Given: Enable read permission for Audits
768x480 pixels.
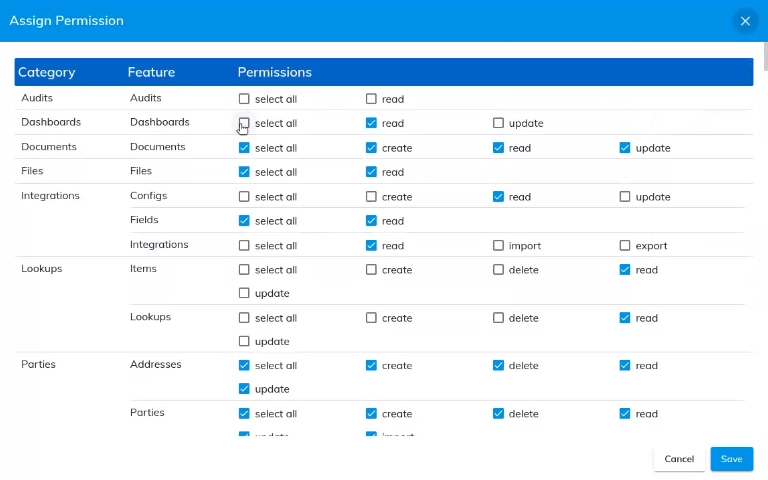Looking at the screenshot, I should click(x=371, y=99).
